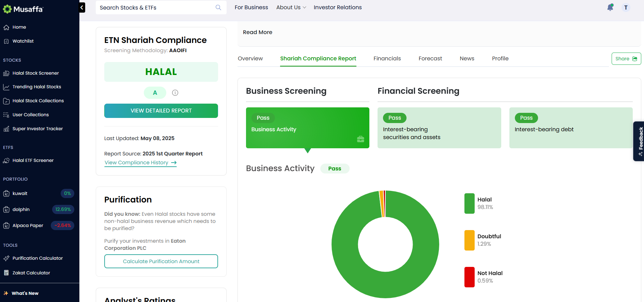Click the green Halal legend swatch
This screenshot has width=644, height=302.
(470, 203)
